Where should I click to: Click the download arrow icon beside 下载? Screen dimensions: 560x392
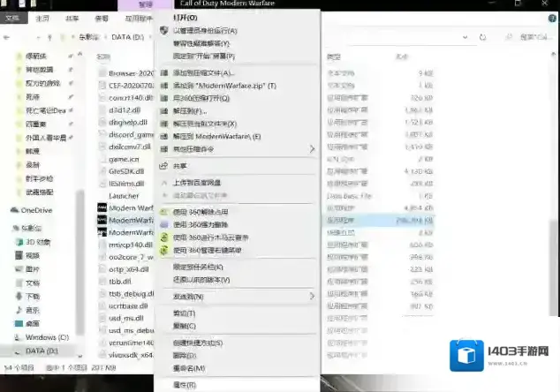point(19,297)
